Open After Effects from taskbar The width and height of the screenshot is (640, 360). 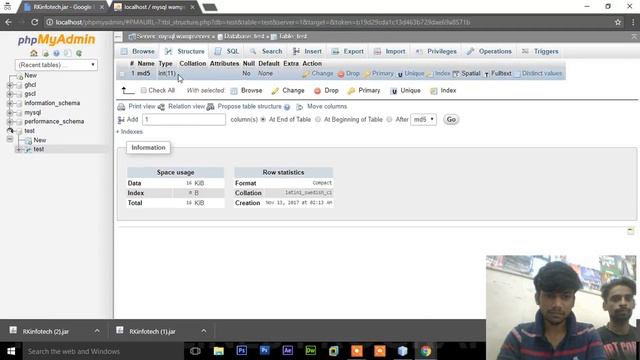pyautogui.click(x=288, y=351)
